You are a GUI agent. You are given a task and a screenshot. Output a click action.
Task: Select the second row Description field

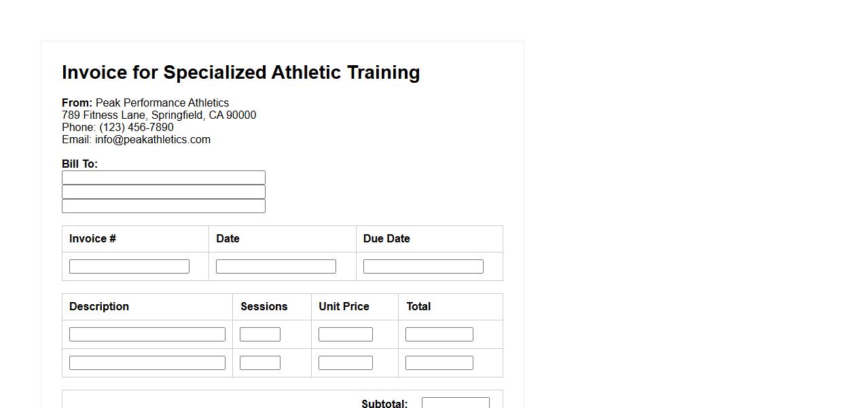pos(147,363)
